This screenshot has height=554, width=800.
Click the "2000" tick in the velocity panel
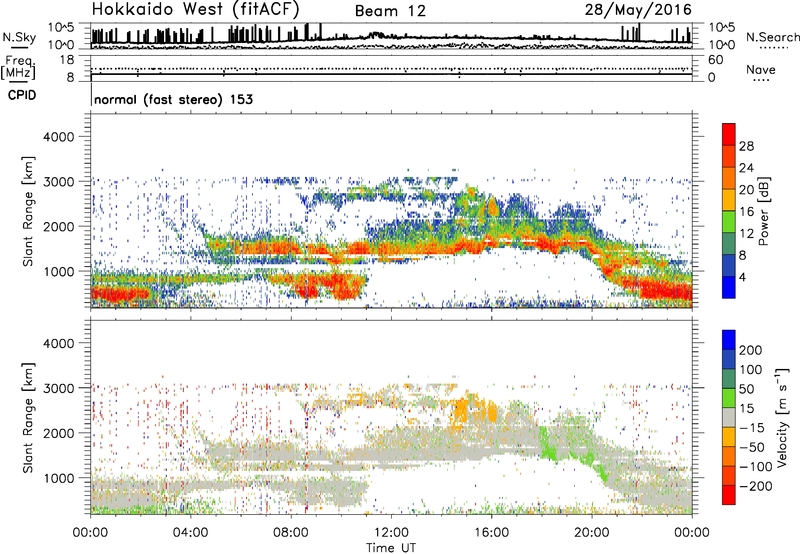click(59, 433)
